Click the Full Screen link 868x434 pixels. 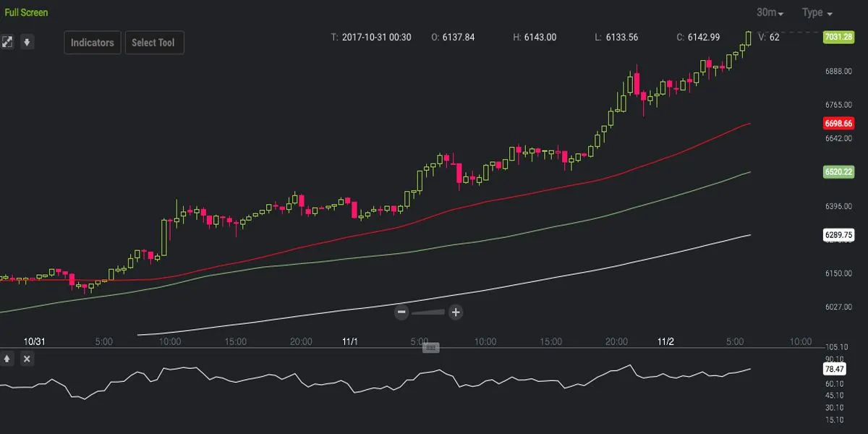click(x=26, y=12)
